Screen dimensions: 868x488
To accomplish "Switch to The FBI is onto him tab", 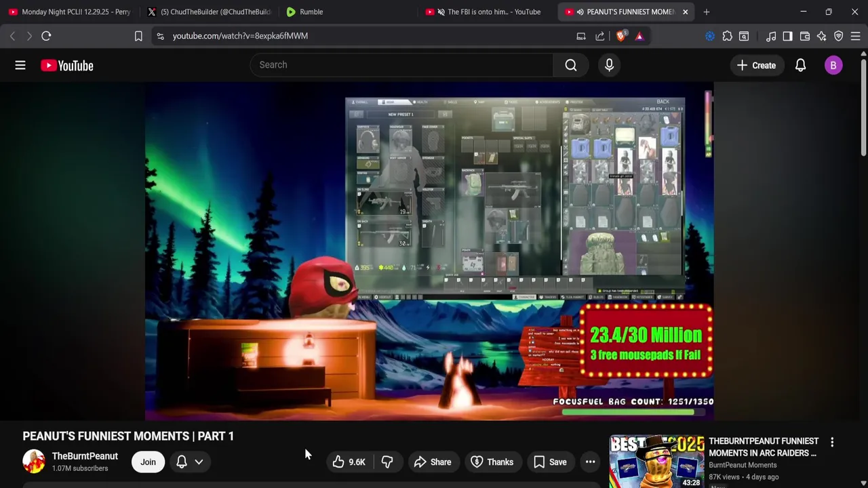I will [x=486, y=12].
